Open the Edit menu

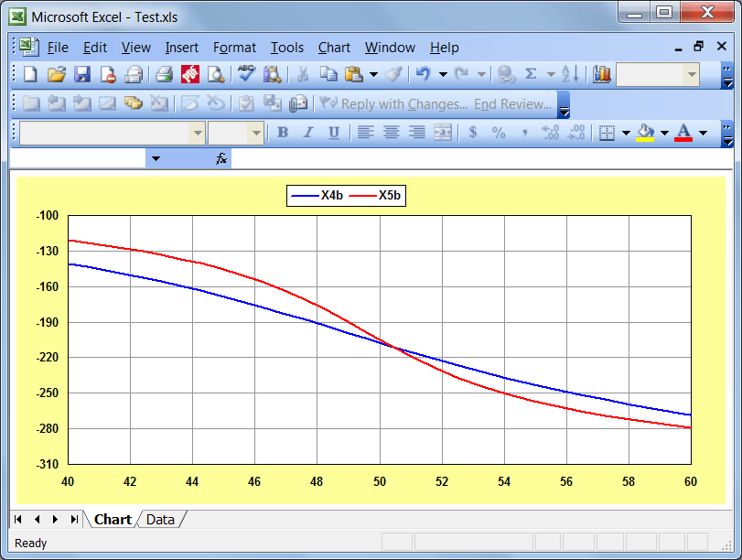(95, 48)
